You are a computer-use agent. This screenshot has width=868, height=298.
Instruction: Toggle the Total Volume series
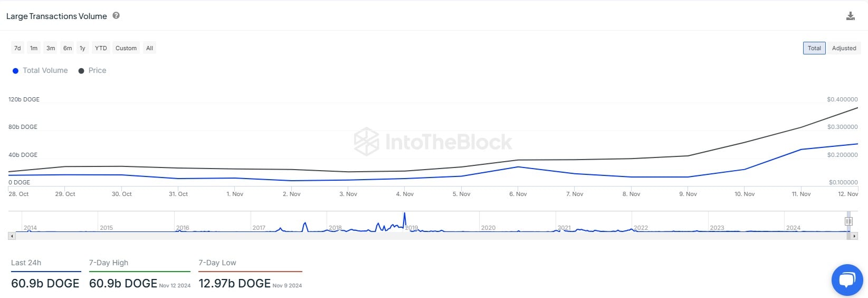[40, 71]
